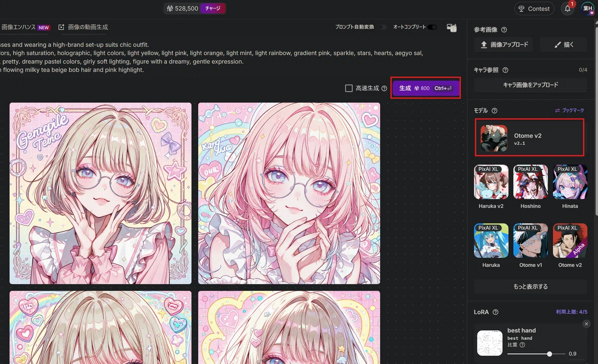Viewport: 598px width, 364px height.
Task: Click the 528,500 credits balance
Action: pyautogui.click(x=182, y=8)
